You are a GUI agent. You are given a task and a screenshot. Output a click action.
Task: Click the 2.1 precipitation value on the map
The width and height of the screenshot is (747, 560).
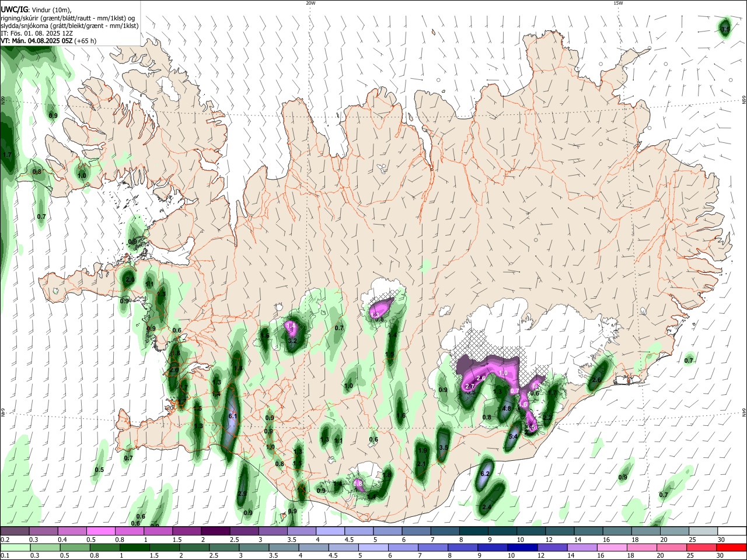coord(421,464)
